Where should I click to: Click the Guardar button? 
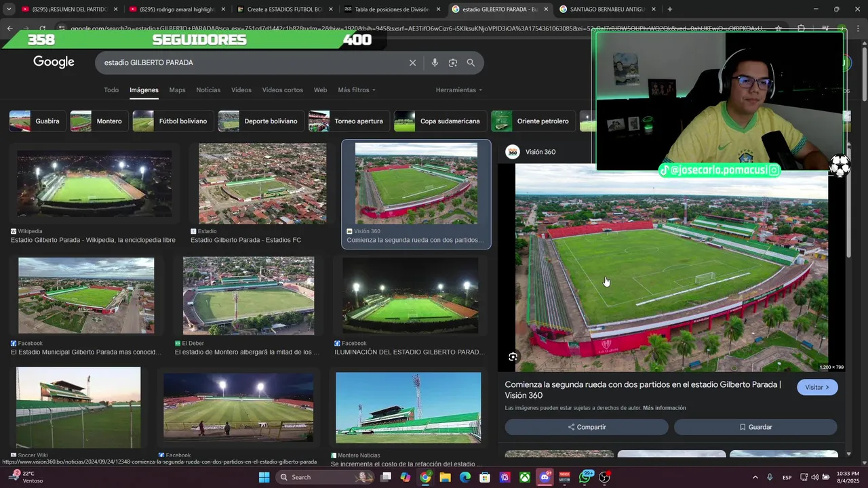point(755,427)
